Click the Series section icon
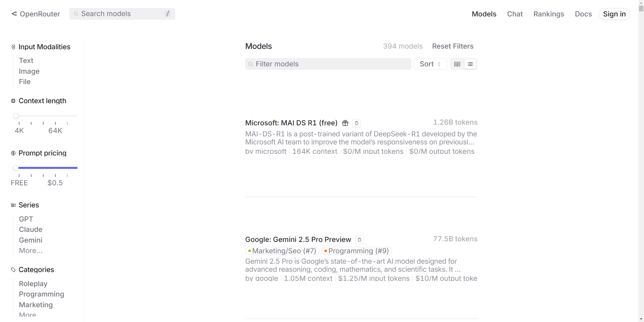Screen dimensions: 644x322 (13, 205)
